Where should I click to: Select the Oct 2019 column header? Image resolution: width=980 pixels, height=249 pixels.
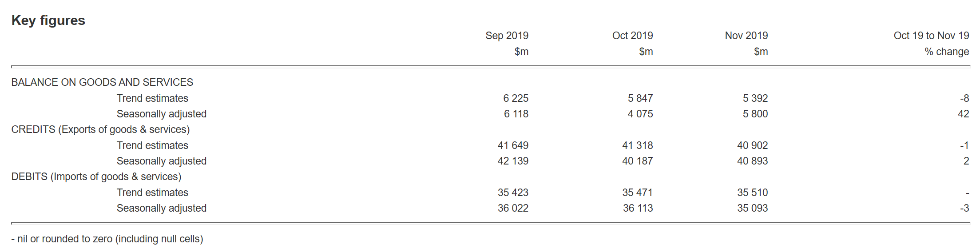click(632, 36)
